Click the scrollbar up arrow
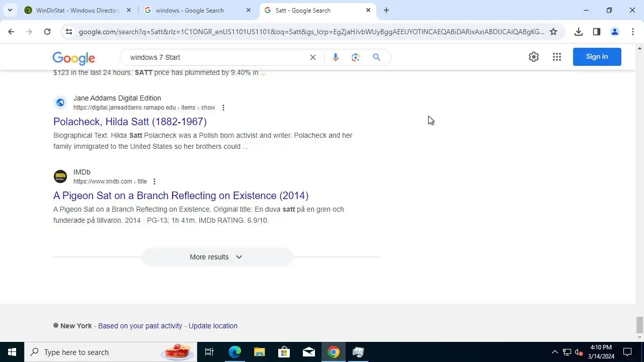 (639, 48)
